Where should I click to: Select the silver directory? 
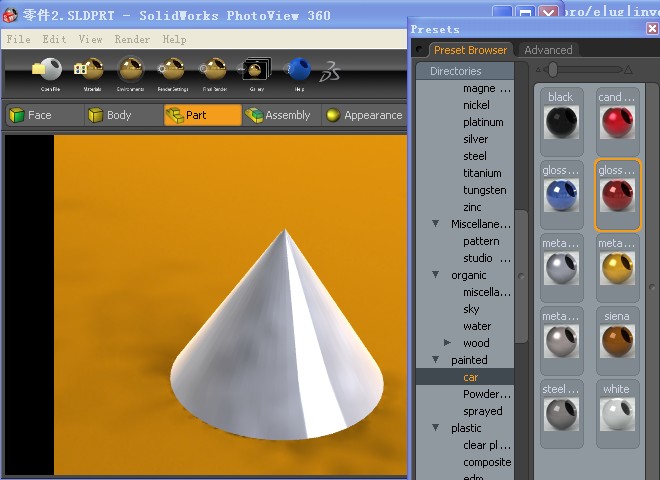pyautogui.click(x=476, y=139)
